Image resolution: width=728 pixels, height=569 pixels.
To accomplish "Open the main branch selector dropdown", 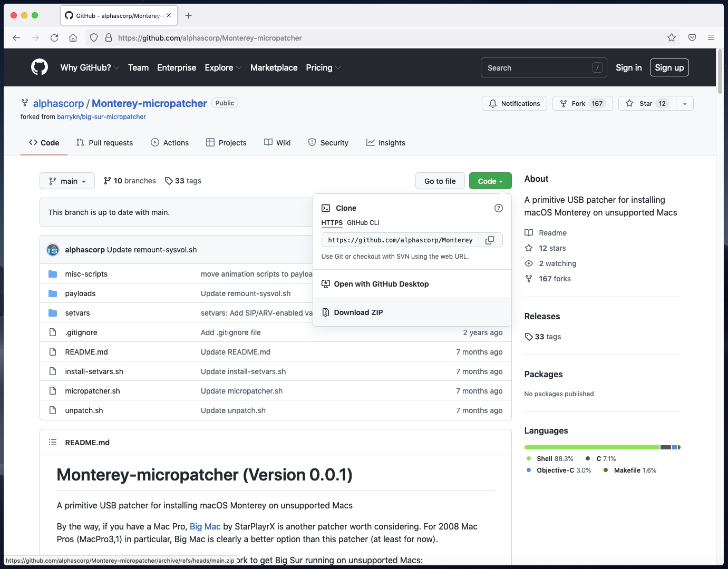I will [67, 181].
